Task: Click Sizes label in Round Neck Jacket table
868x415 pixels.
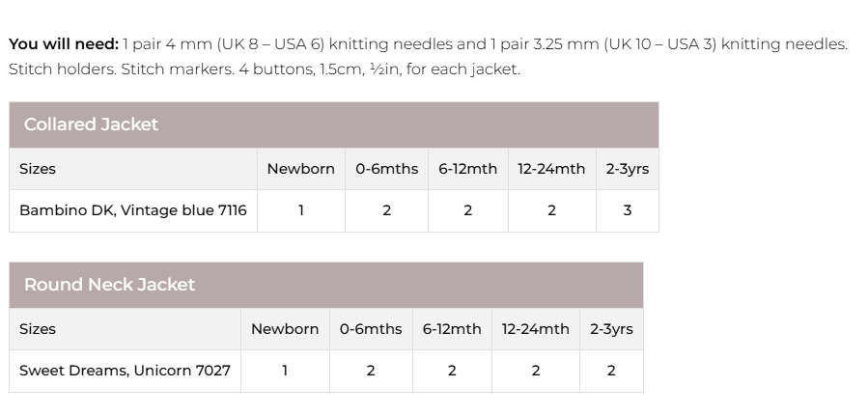Action: tap(38, 329)
